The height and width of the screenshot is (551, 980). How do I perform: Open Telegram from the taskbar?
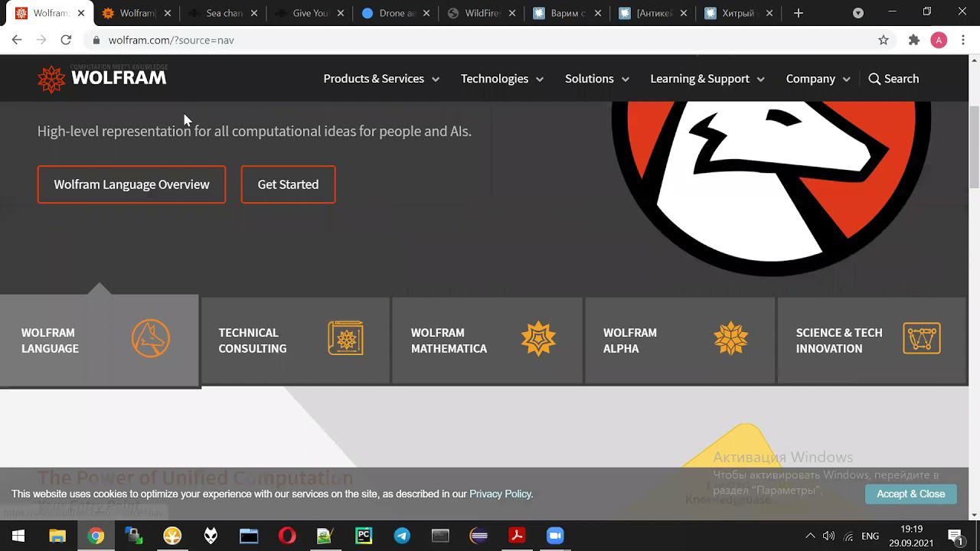pyautogui.click(x=402, y=536)
